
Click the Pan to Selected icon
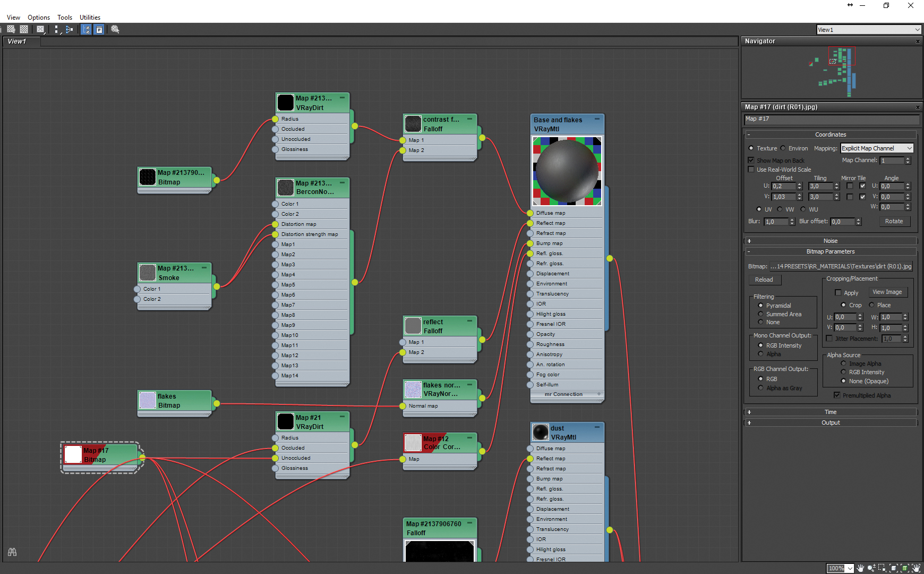916,568
